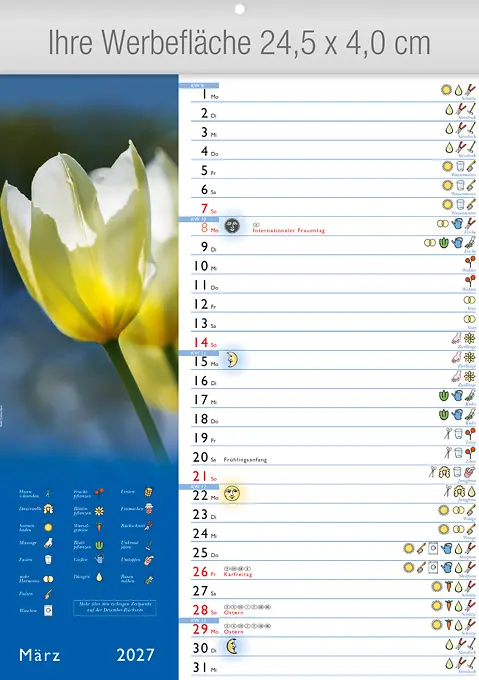Click the boxed note below the legend
The height and width of the screenshot is (680, 479).
[115, 607]
